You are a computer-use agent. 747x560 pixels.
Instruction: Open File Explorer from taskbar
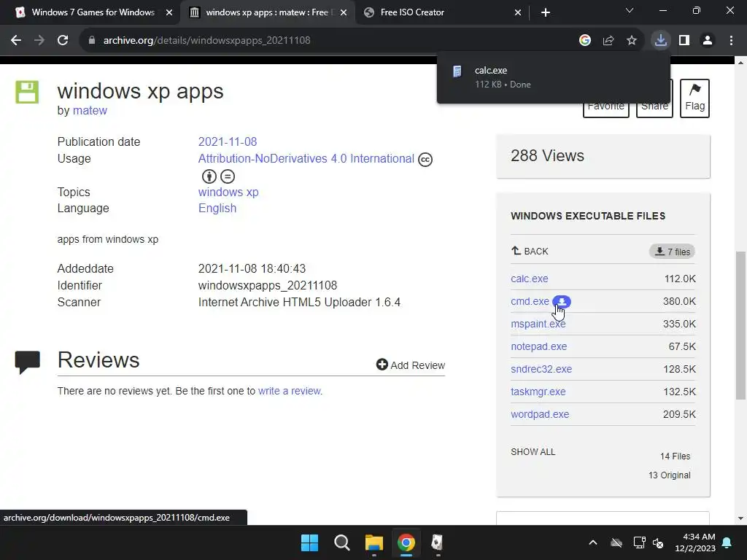(374, 542)
